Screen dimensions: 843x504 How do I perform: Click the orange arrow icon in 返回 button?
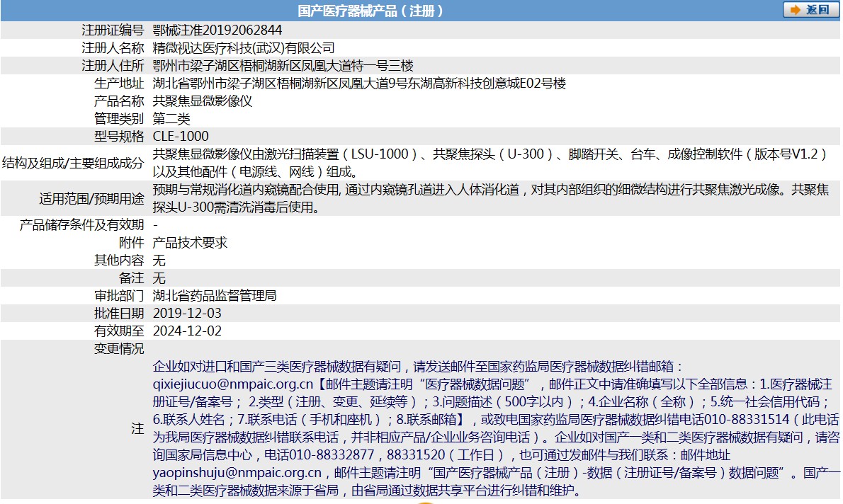[796, 10]
